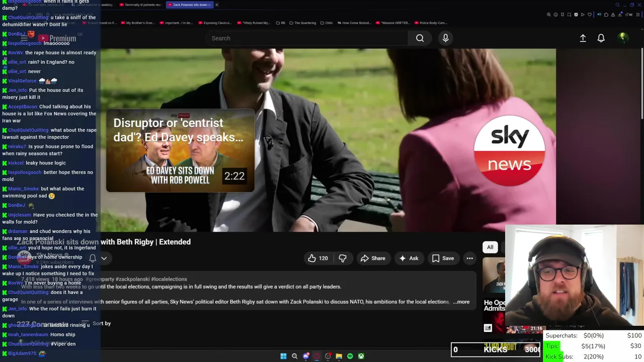644x362 pixels.
Task: Click chat username ChudQuietQuitting about dehumidifier
Action: pyautogui.click(x=28, y=18)
